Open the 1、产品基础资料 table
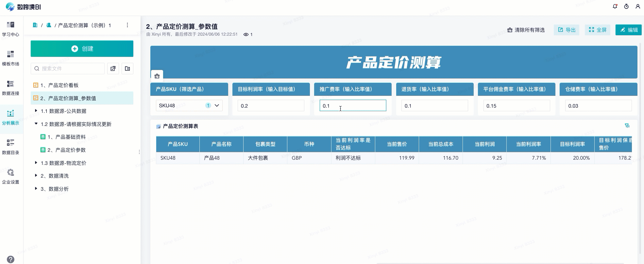The image size is (644, 264). [66, 137]
